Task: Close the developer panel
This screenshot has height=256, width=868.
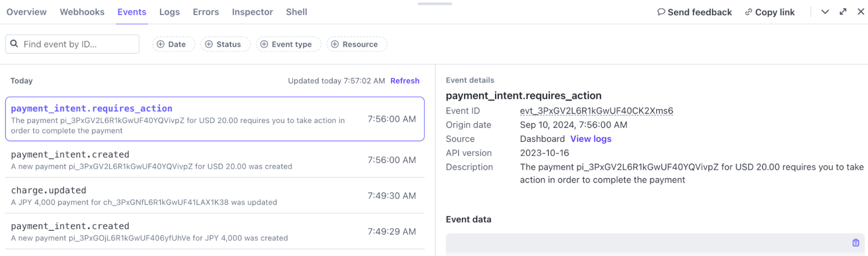Action: click(861, 12)
